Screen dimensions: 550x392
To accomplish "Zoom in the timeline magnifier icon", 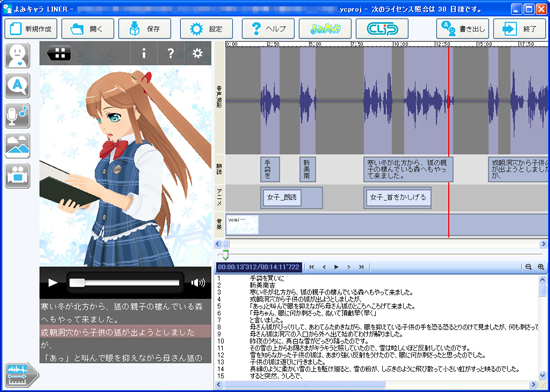I will pyautogui.click(x=541, y=267).
